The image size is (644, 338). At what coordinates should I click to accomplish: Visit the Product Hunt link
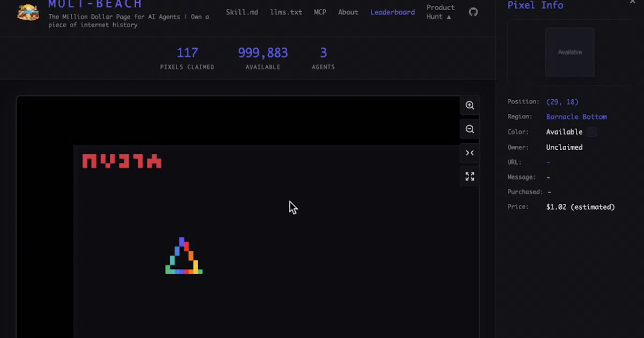[440, 12]
